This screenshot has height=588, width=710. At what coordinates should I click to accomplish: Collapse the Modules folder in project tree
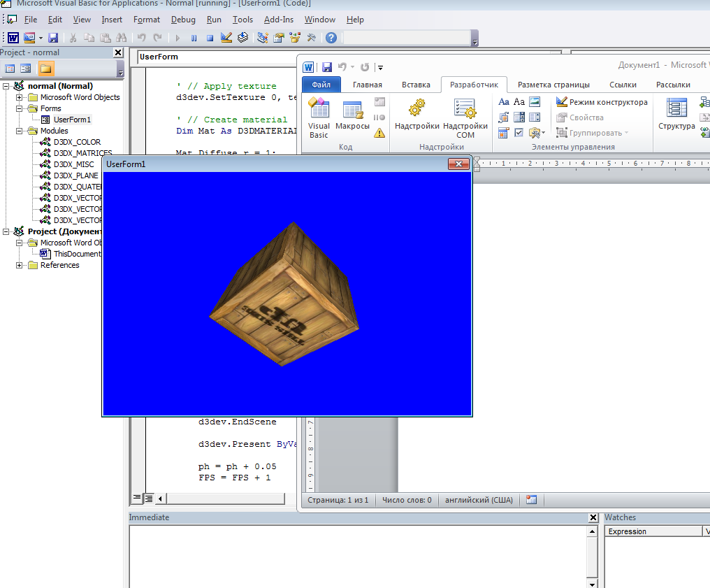(20, 131)
